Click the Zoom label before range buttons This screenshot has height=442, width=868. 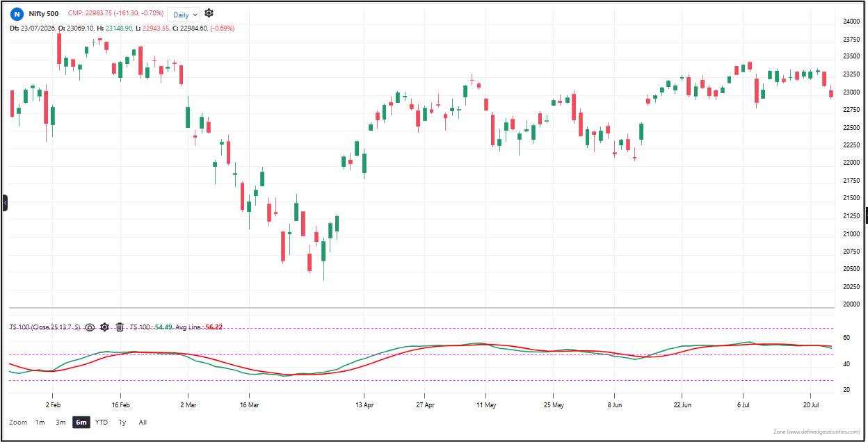point(19,422)
